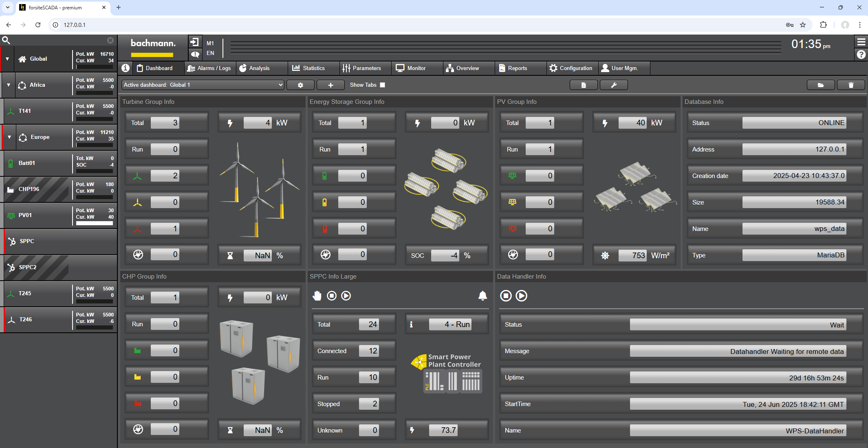Click the EN language button
The width and height of the screenshot is (868, 448).
point(210,53)
